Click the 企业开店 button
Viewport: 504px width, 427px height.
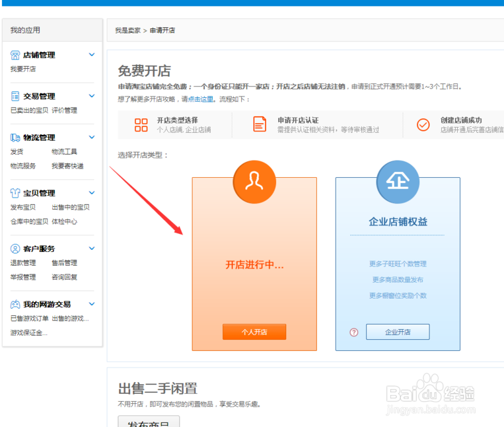pos(398,332)
